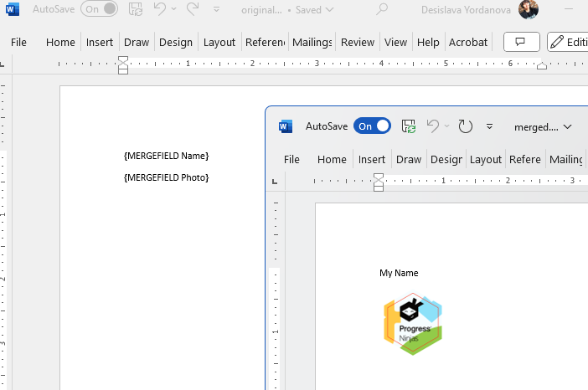Click the Search magnifier in title bar

382,9
